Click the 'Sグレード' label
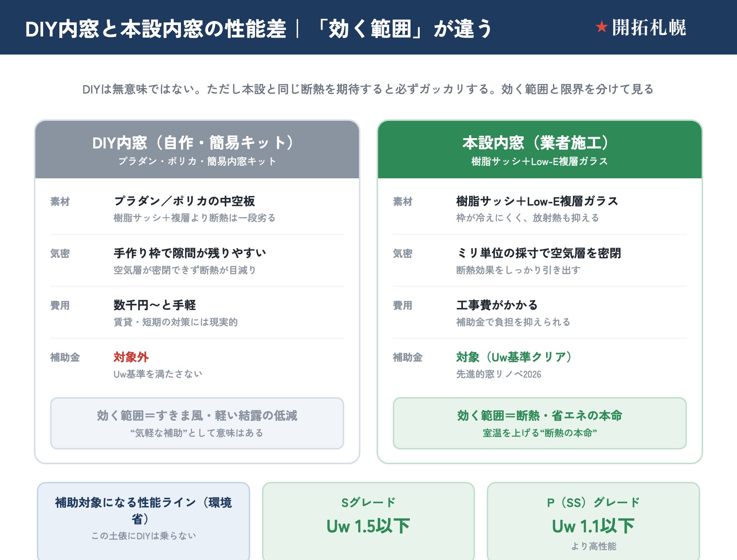 [x=368, y=503]
